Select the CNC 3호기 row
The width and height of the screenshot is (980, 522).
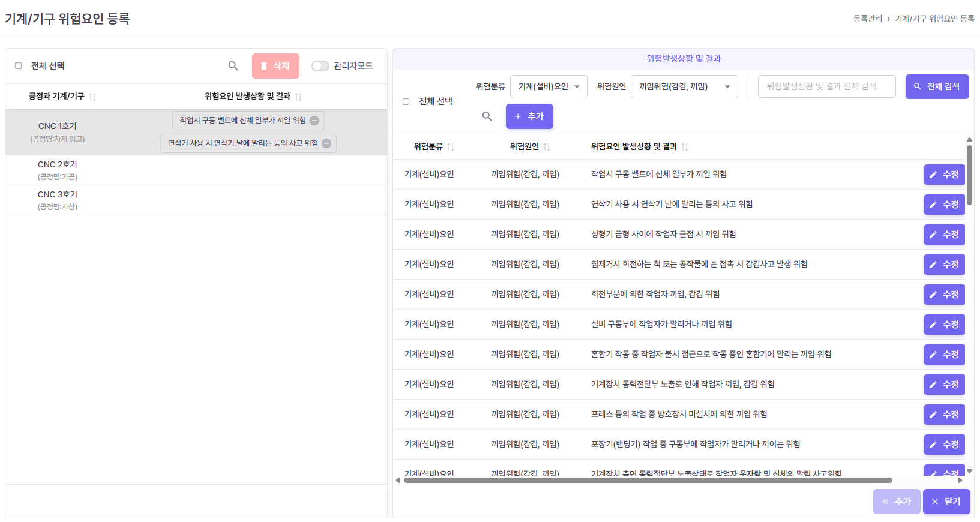pos(58,200)
